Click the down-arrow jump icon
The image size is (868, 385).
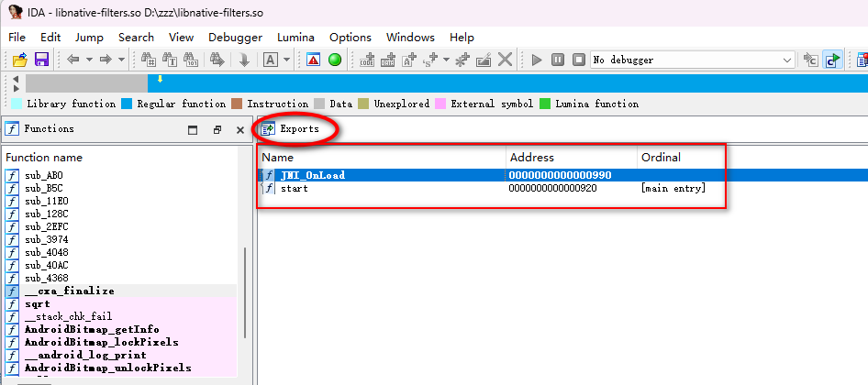tap(244, 60)
